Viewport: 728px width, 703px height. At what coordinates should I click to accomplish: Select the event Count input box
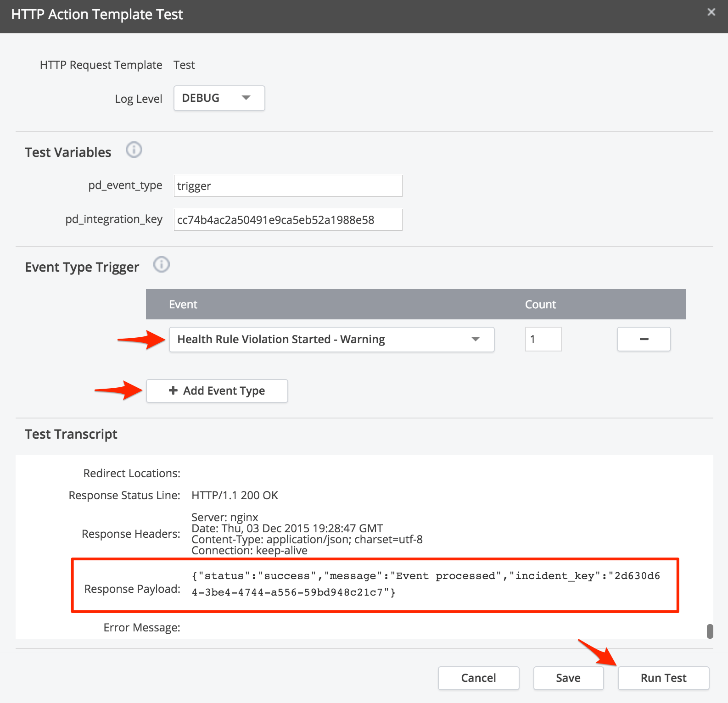coord(543,340)
